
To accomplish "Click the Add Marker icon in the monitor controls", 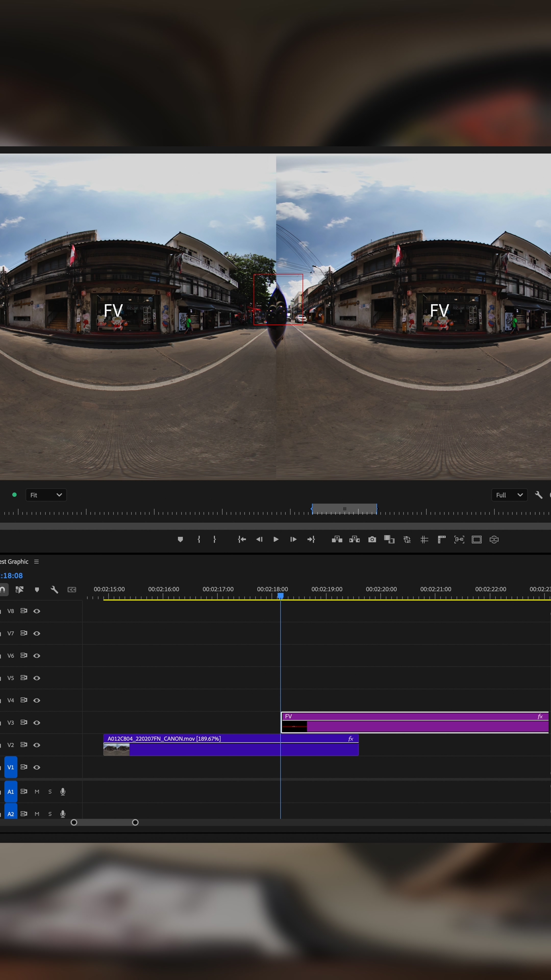I will click(180, 540).
